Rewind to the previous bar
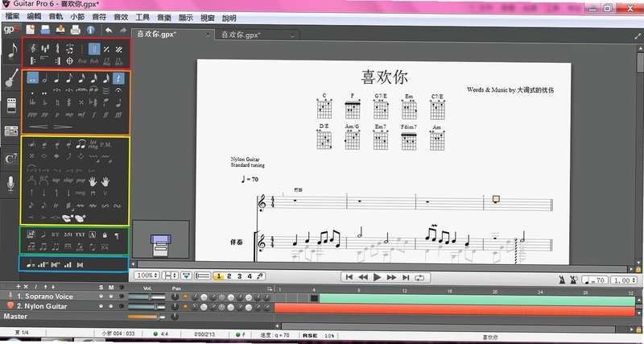644x344 pixels. [363, 277]
